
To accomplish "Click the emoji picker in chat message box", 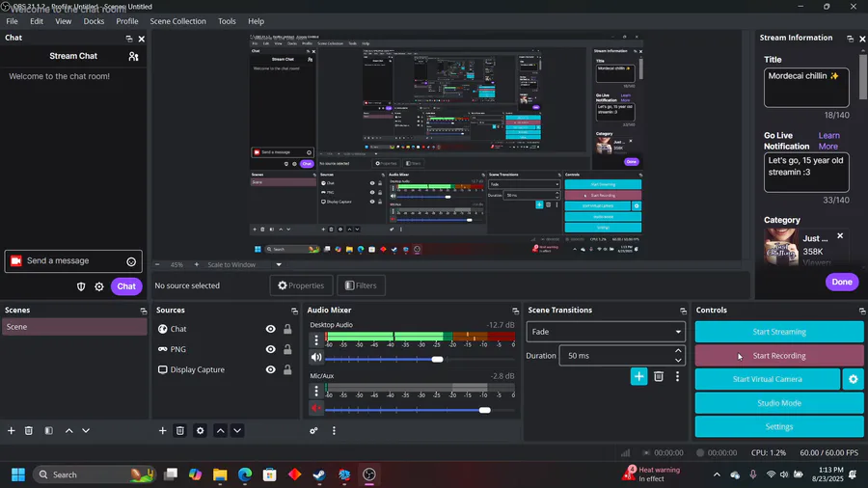I will 131,261.
